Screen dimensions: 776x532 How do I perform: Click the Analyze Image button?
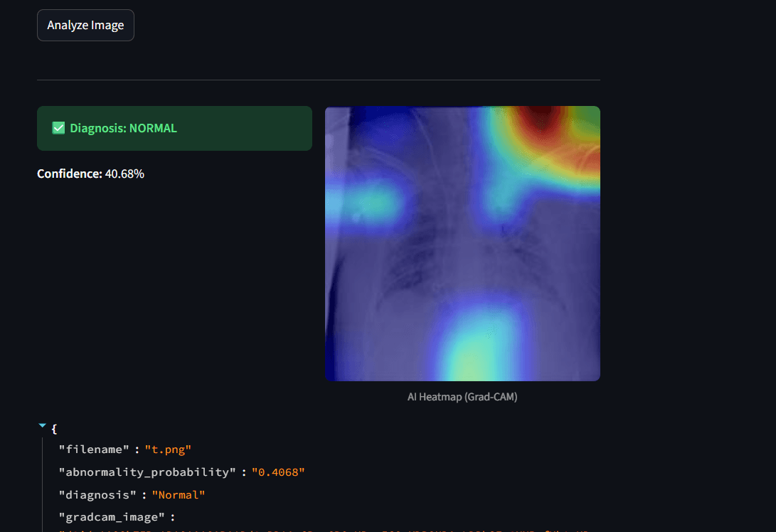(x=85, y=25)
